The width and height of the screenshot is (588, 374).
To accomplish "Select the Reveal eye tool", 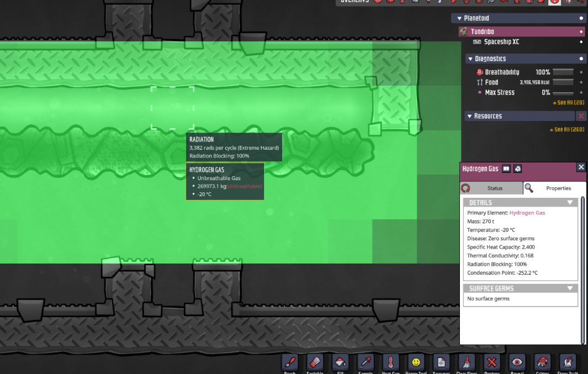I will coord(517,362).
